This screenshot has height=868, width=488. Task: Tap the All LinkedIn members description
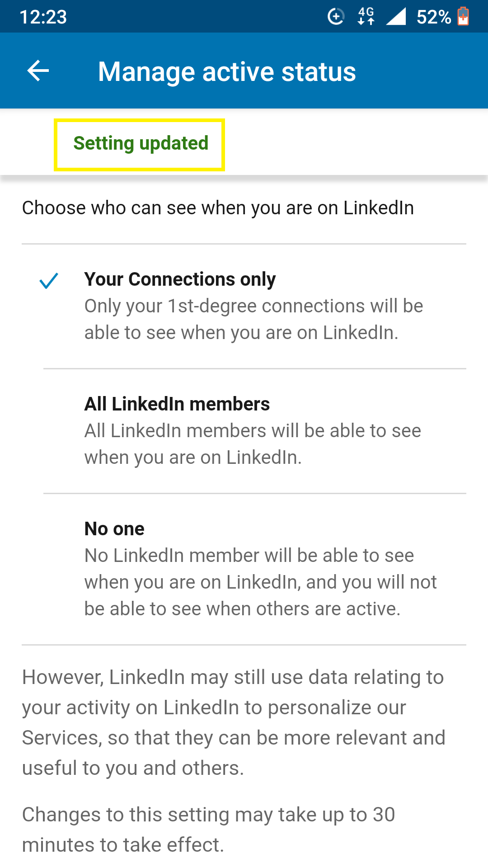(252, 443)
